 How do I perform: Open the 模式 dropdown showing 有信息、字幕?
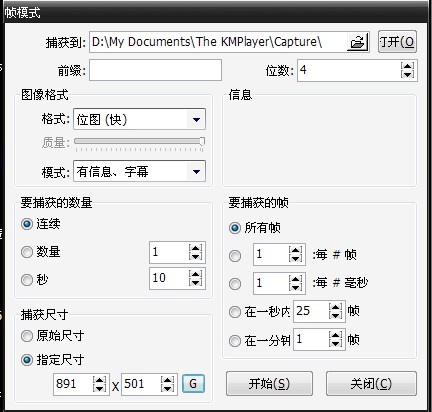click(139, 171)
